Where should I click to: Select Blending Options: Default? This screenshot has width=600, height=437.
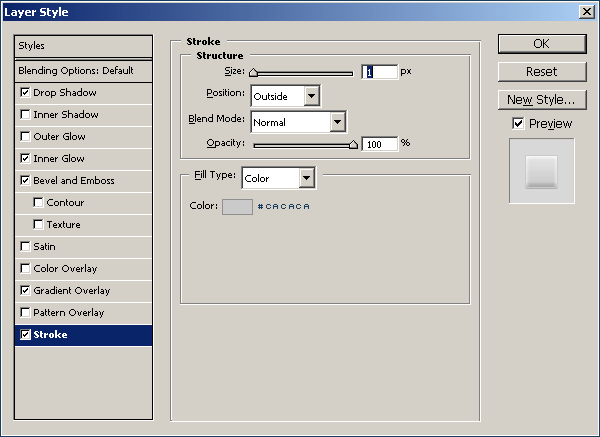coord(83,71)
